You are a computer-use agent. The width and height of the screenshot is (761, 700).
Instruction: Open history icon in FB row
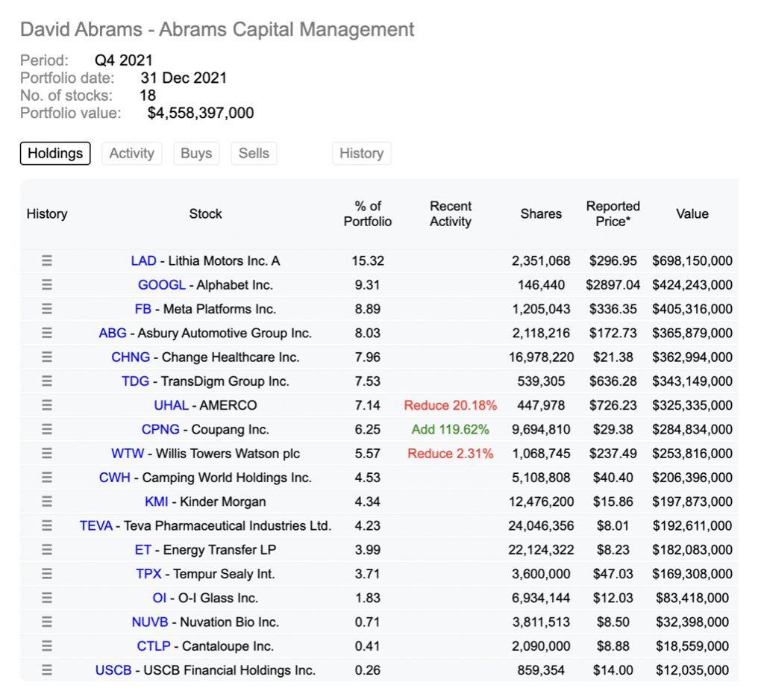(x=46, y=309)
